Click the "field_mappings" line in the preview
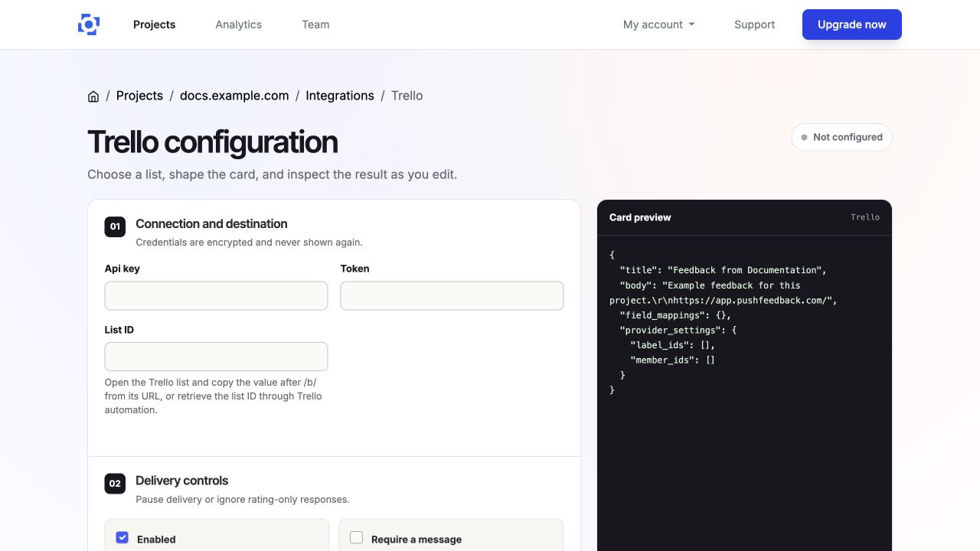The height and width of the screenshot is (551, 980). [x=675, y=315]
